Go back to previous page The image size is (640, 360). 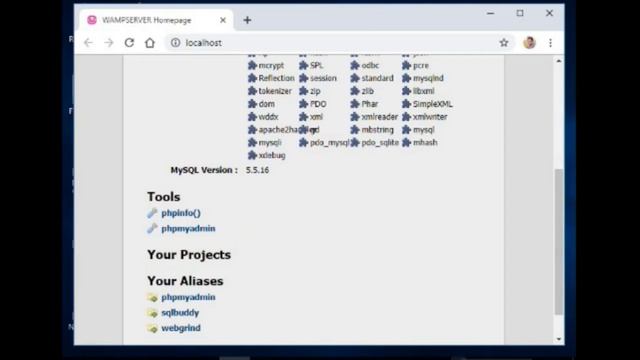tap(88, 43)
